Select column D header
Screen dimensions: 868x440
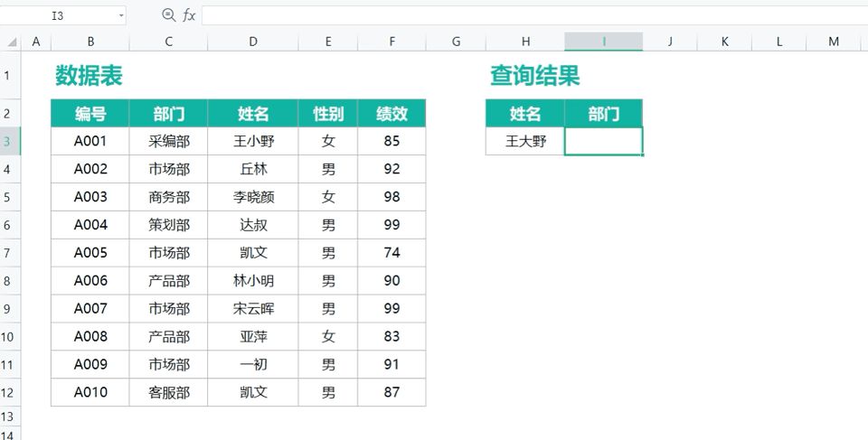click(x=252, y=42)
